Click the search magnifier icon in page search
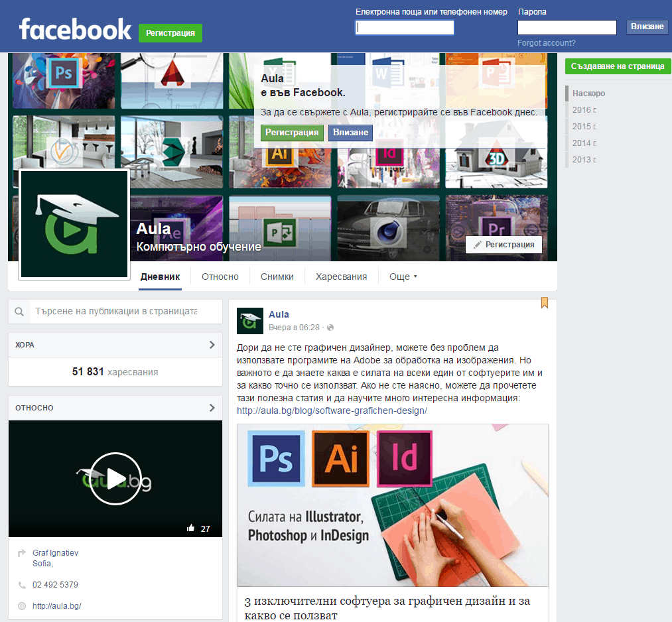Viewport: 672px width, 622px height. coord(19,312)
